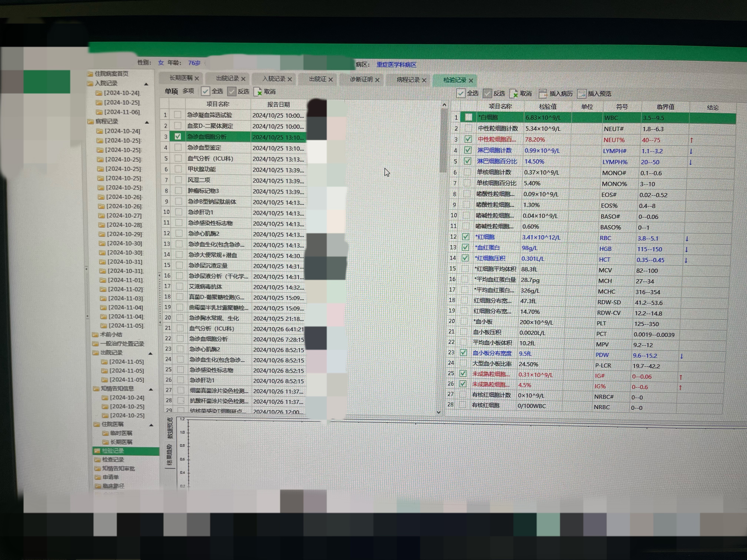Click the folder icon of 长期医嘱 in tree

[x=106, y=442]
